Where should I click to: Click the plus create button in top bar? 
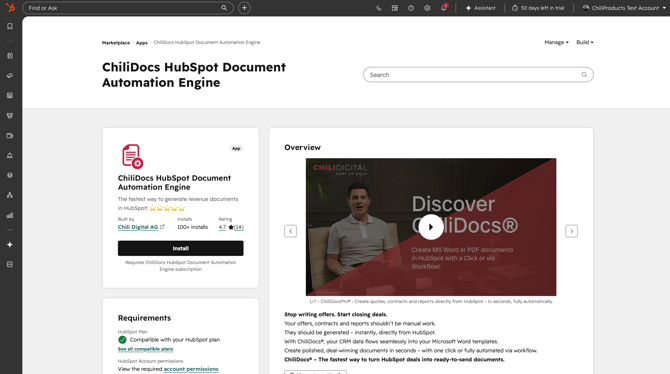point(244,8)
